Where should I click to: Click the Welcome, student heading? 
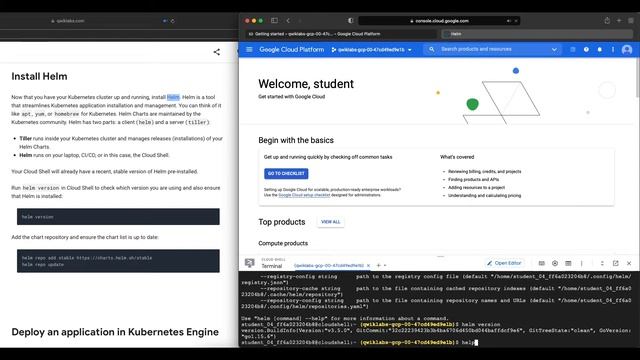[306, 84]
